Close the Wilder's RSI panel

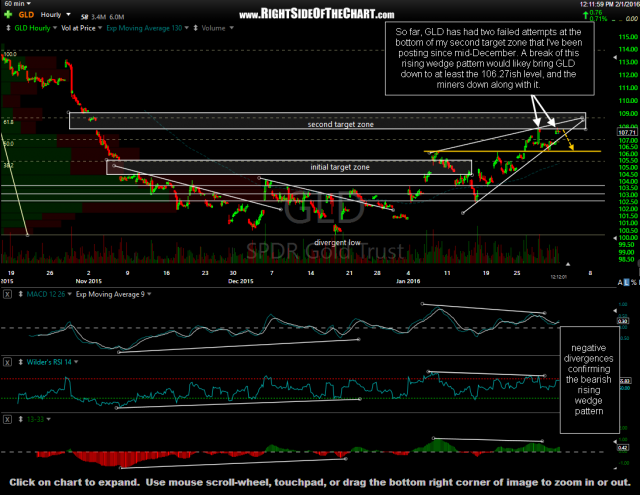[x=7, y=362]
